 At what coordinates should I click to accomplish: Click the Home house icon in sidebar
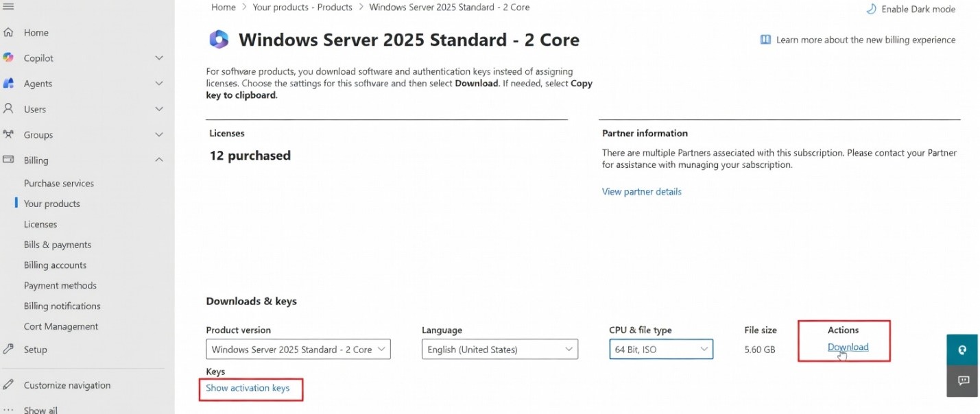pyautogui.click(x=8, y=32)
